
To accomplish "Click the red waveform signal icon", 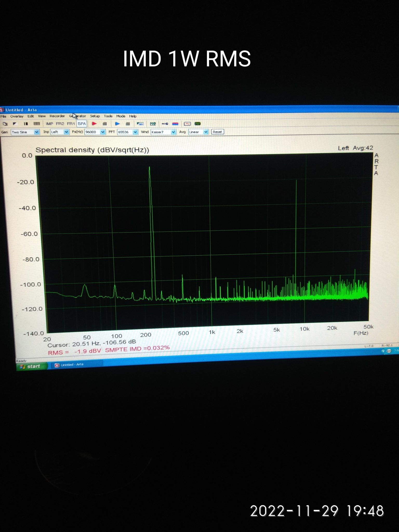I will [187, 124].
